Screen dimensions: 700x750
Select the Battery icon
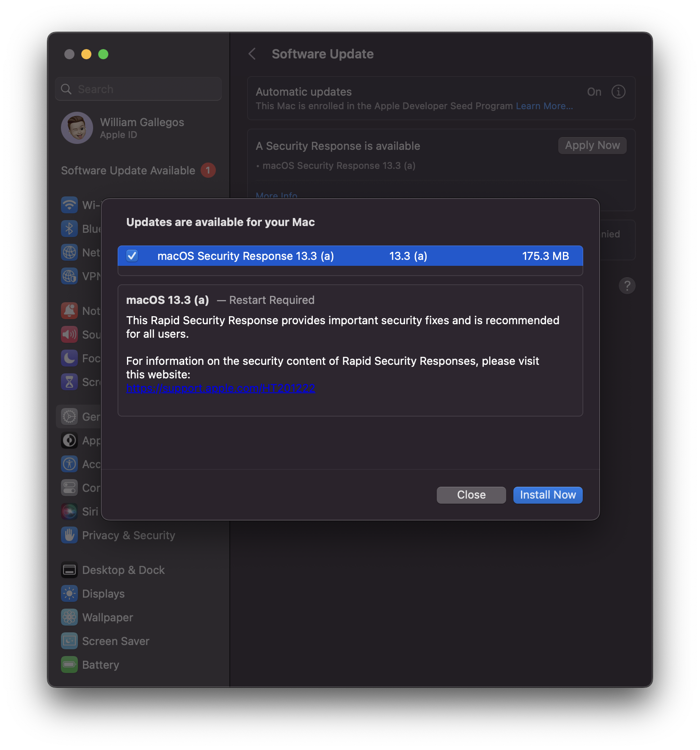pos(69,665)
